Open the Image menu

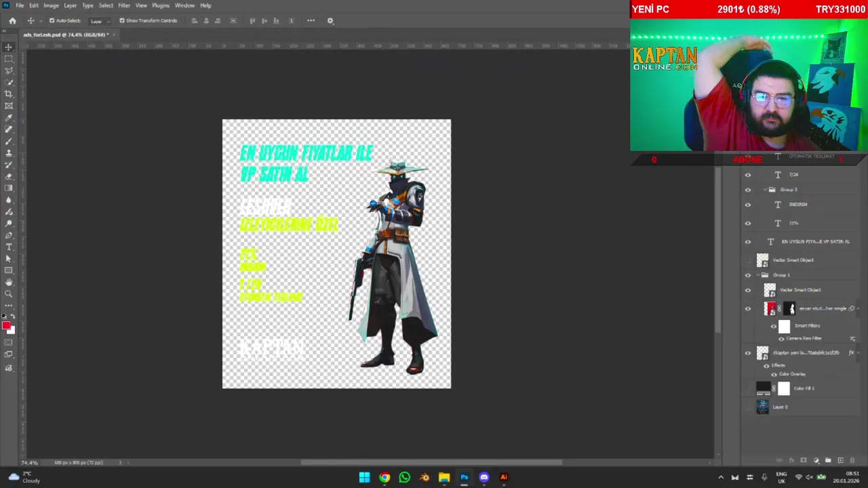click(51, 5)
